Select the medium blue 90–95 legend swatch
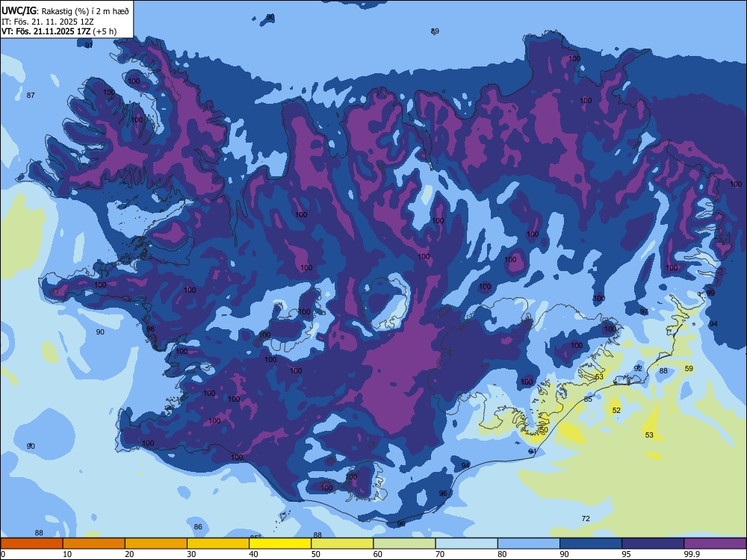This screenshot has width=747, height=560. click(591, 544)
